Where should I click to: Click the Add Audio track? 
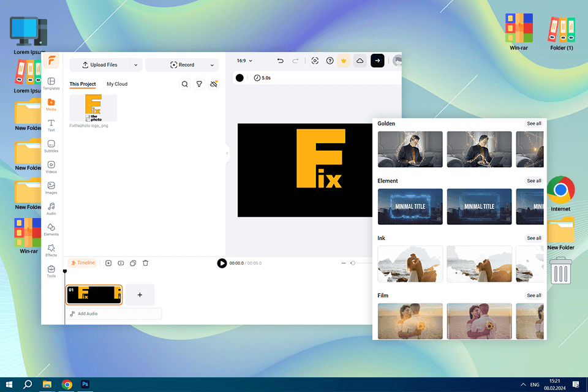point(114,314)
